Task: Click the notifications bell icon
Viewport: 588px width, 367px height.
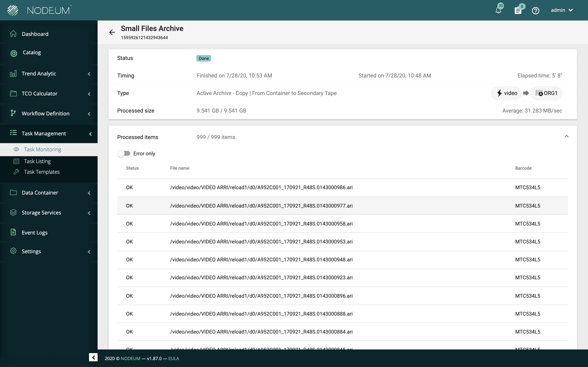Action: (498, 10)
